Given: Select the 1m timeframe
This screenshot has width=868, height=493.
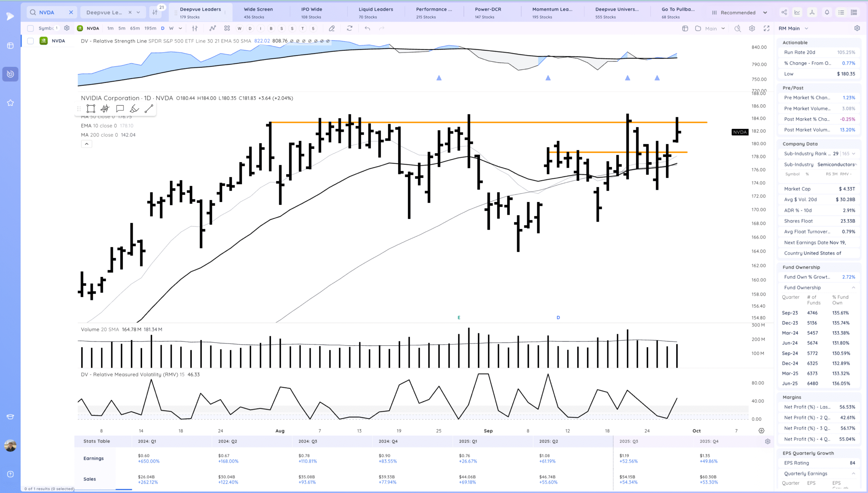Looking at the screenshot, I should pos(110,28).
